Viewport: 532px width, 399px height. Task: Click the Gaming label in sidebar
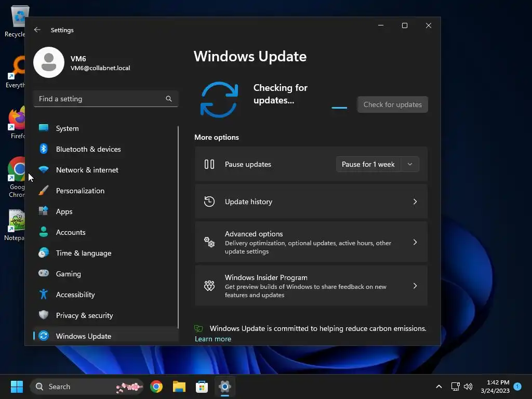pyautogui.click(x=68, y=274)
